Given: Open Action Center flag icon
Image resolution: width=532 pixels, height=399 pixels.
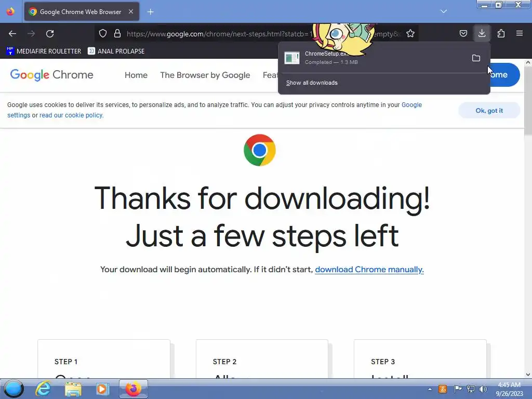Looking at the screenshot, I should (x=457, y=389).
